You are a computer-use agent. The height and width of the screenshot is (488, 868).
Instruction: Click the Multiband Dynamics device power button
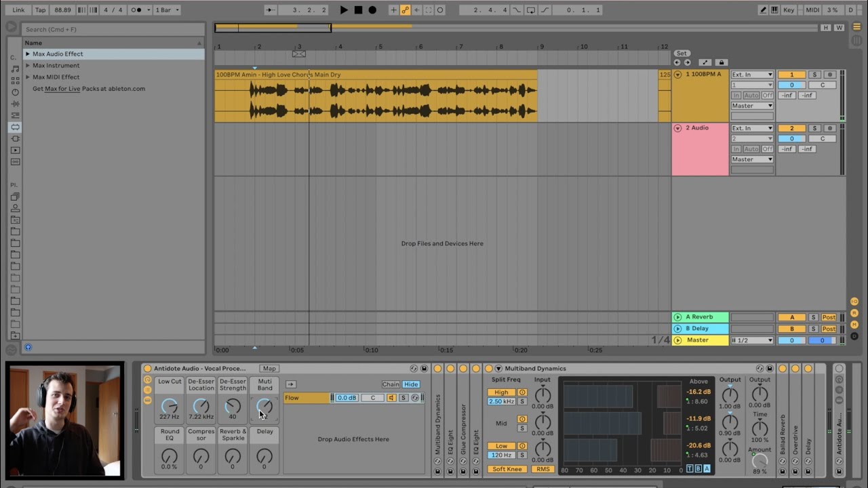[490, 369]
